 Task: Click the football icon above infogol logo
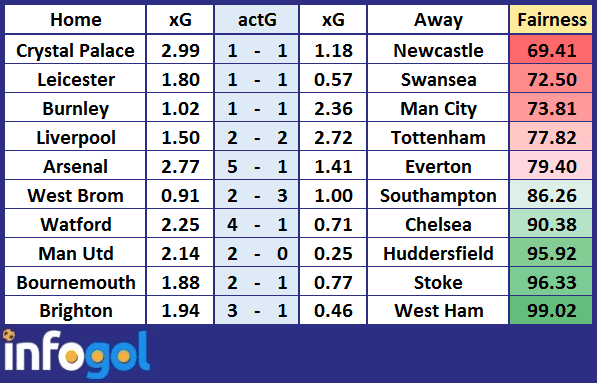tap(9, 335)
